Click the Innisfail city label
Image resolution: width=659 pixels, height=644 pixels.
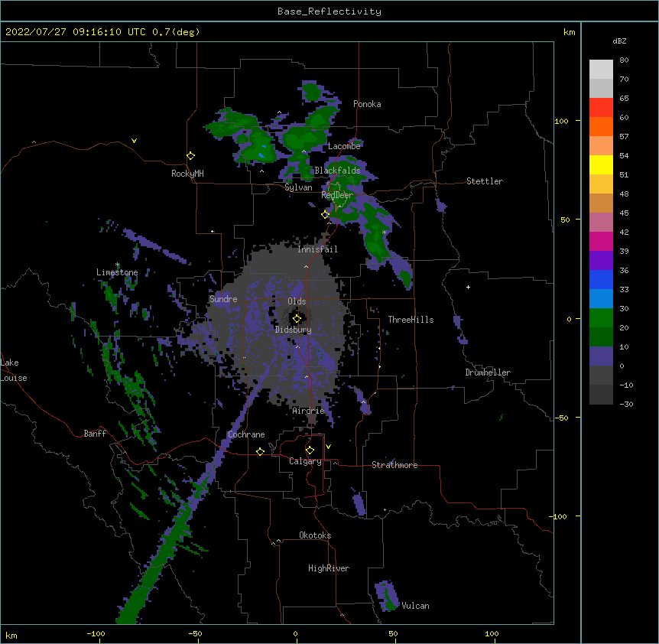coord(317,249)
